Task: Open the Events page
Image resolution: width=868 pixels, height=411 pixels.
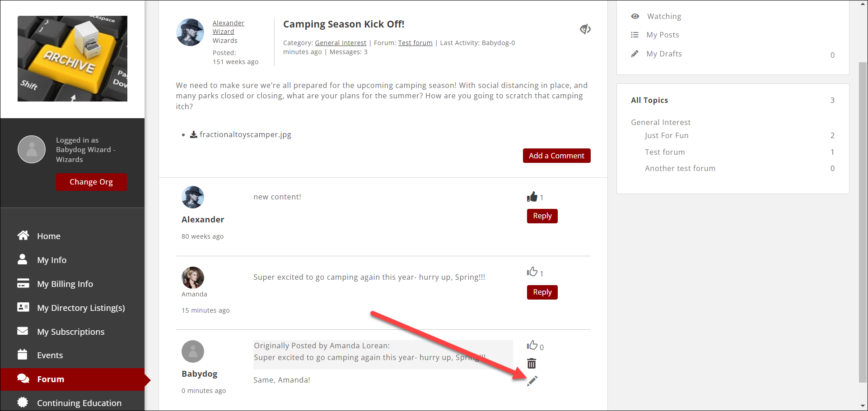Action: coord(50,355)
